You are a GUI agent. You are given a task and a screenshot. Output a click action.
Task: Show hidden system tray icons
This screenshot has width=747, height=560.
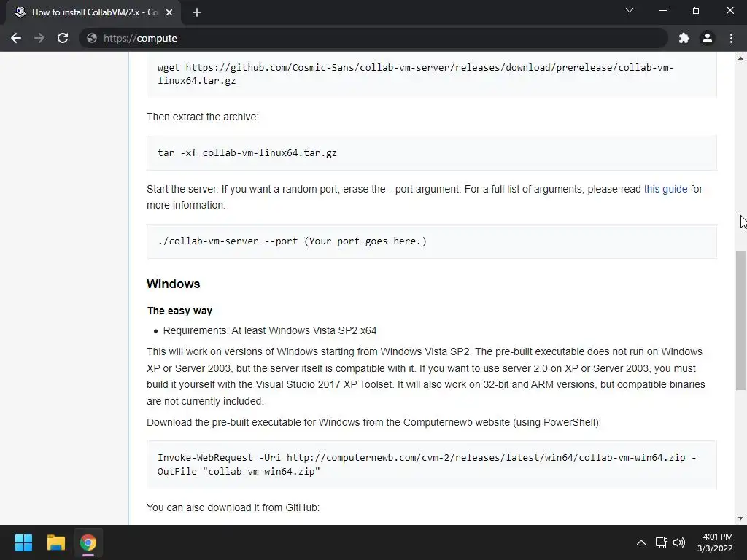pyautogui.click(x=641, y=542)
